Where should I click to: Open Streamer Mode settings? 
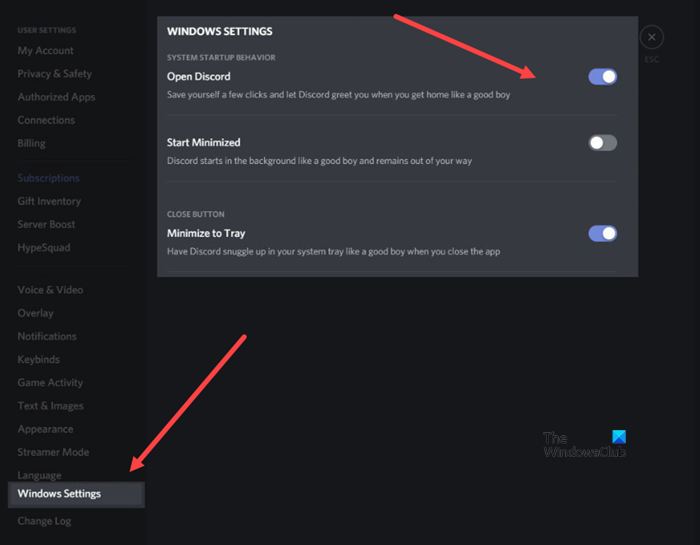tap(53, 452)
